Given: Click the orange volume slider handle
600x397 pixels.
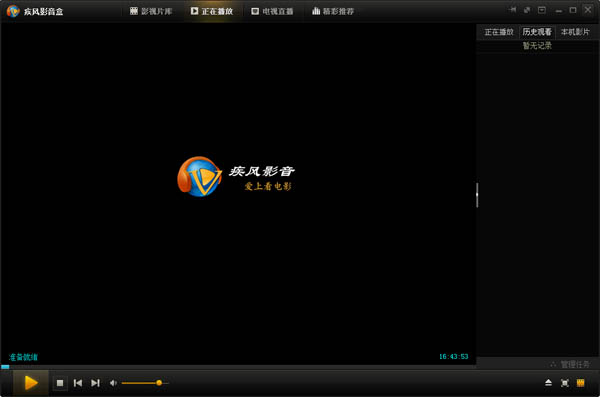Looking at the screenshot, I should pos(159,383).
